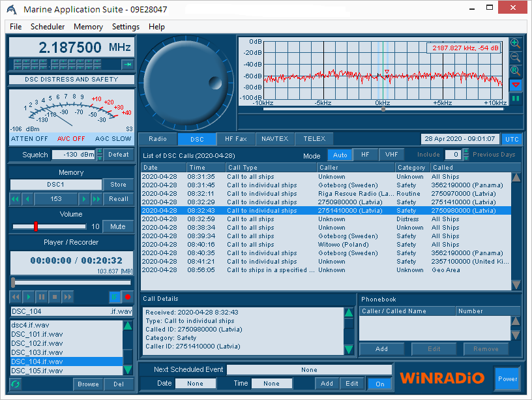Reset the spectrum zoom with the R icon
Screen dimensions: 532x400
[516, 71]
